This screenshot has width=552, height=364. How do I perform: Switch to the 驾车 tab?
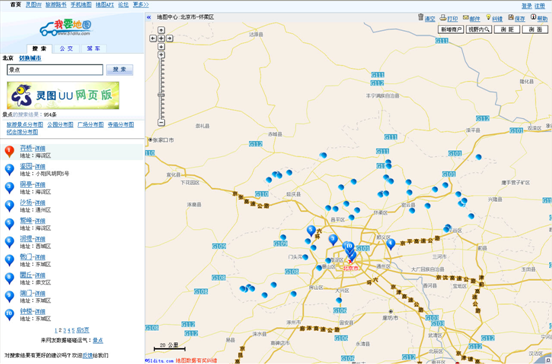click(x=94, y=49)
